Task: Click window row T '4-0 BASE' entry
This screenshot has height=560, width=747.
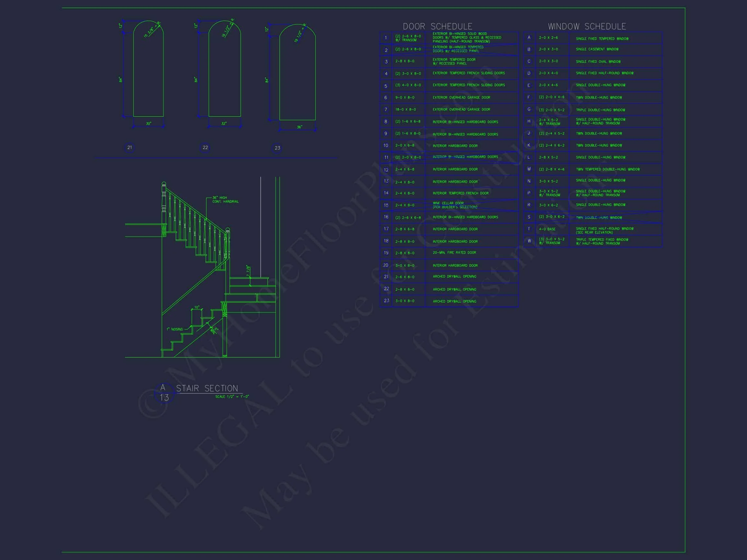Action: (547, 229)
